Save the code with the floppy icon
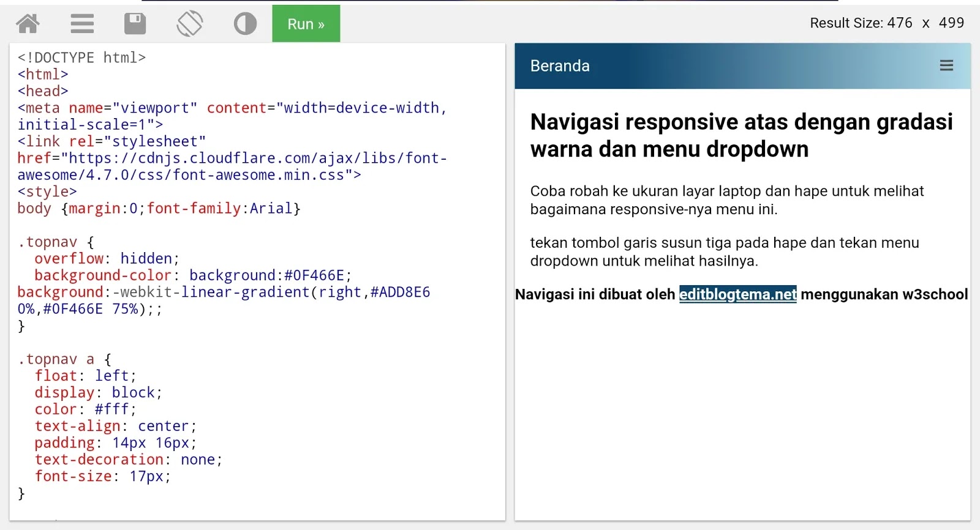This screenshot has height=530, width=980. pos(135,24)
